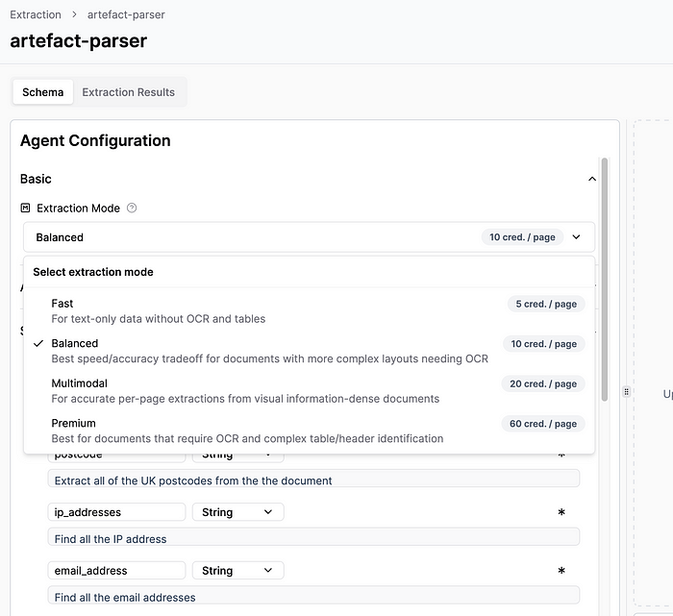This screenshot has width=673, height=616.
Task: Open the Balanced extraction mode dropdown
Action: [309, 237]
